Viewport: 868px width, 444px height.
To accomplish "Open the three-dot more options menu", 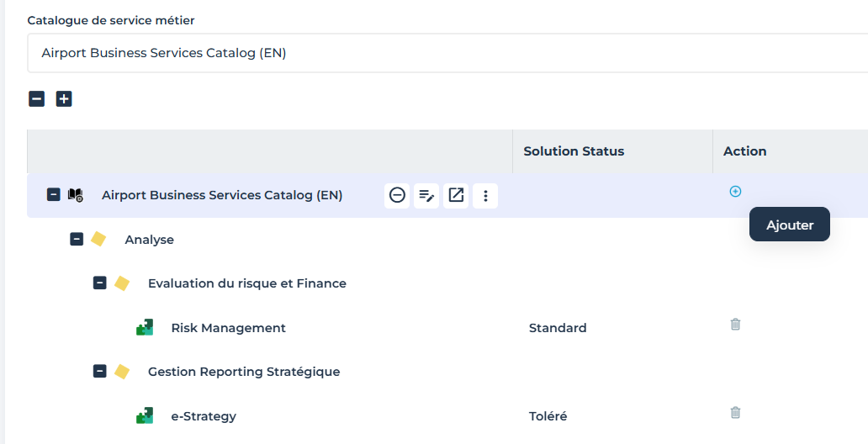I will (x=485, y=196).
